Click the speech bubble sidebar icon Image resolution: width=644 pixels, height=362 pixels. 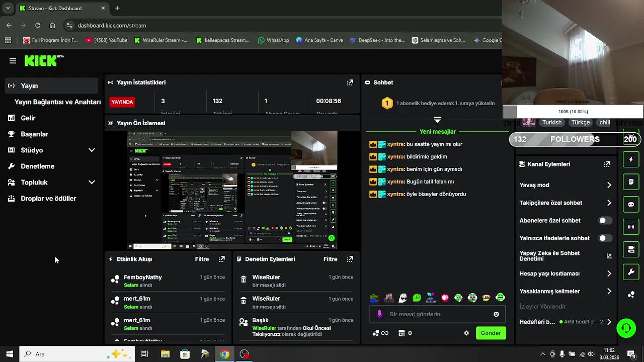click(x=631, y=204)
